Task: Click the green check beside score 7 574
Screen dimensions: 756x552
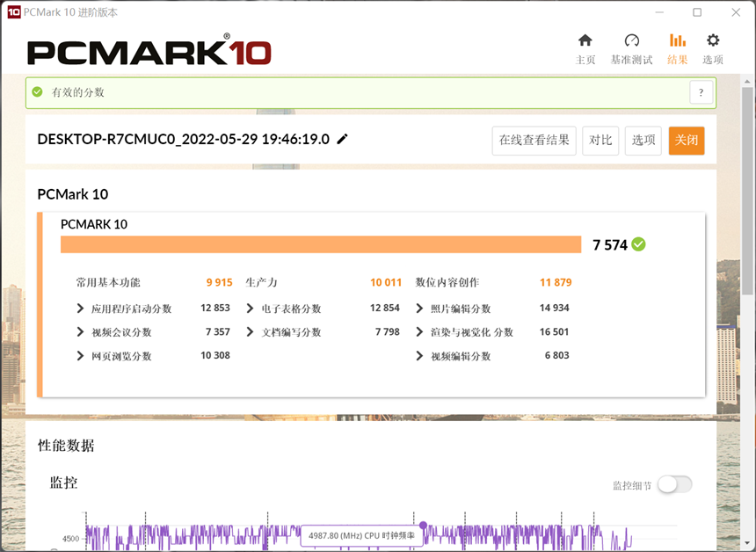Action: [638, 244]
